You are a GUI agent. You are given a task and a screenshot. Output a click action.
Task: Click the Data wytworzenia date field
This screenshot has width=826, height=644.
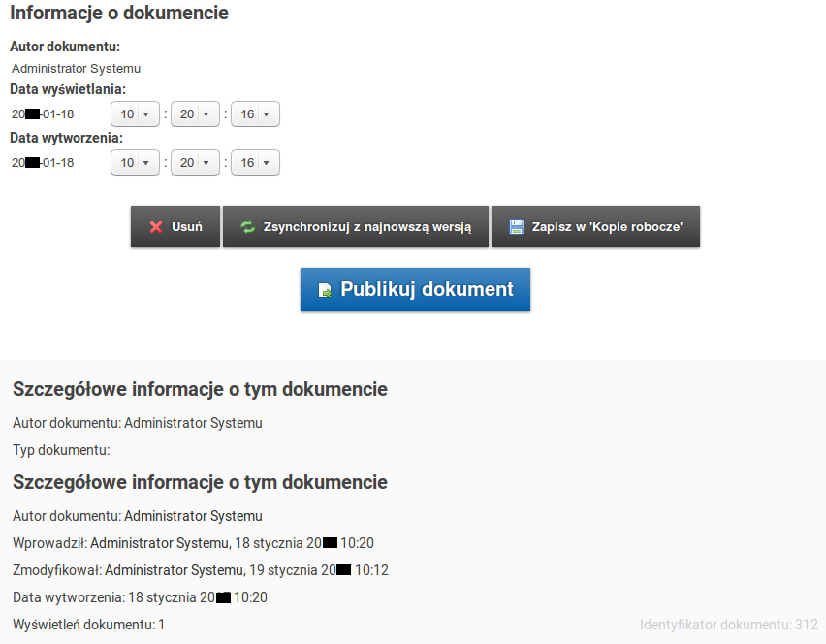44,163
